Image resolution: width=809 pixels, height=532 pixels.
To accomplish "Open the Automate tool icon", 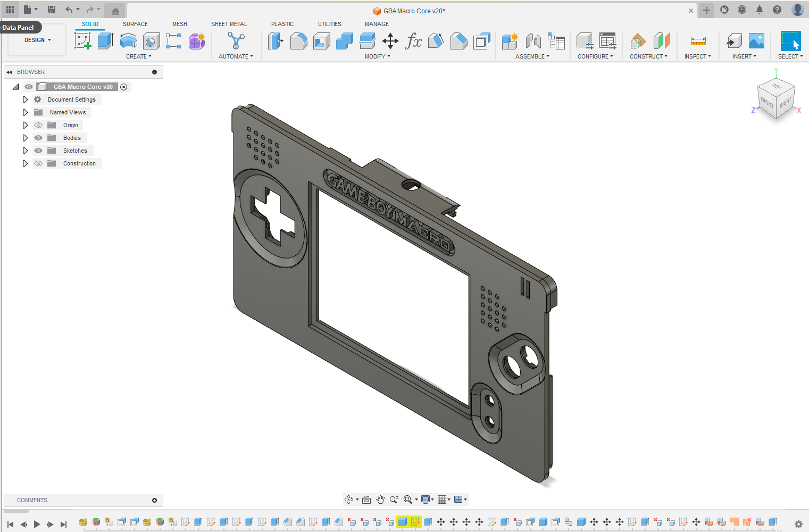I will pyautogui.click(x=236, y=41).
